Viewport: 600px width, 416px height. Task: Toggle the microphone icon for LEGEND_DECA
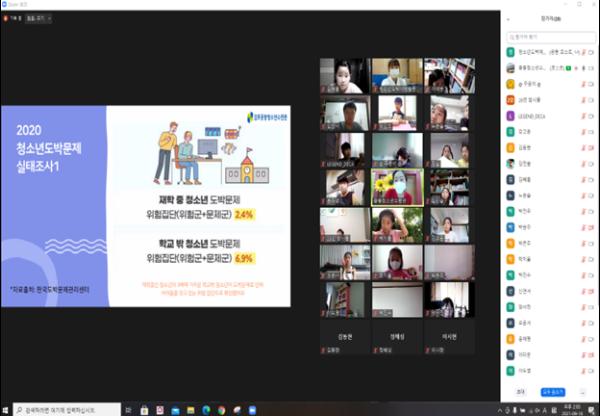click(x=583, y=117)
